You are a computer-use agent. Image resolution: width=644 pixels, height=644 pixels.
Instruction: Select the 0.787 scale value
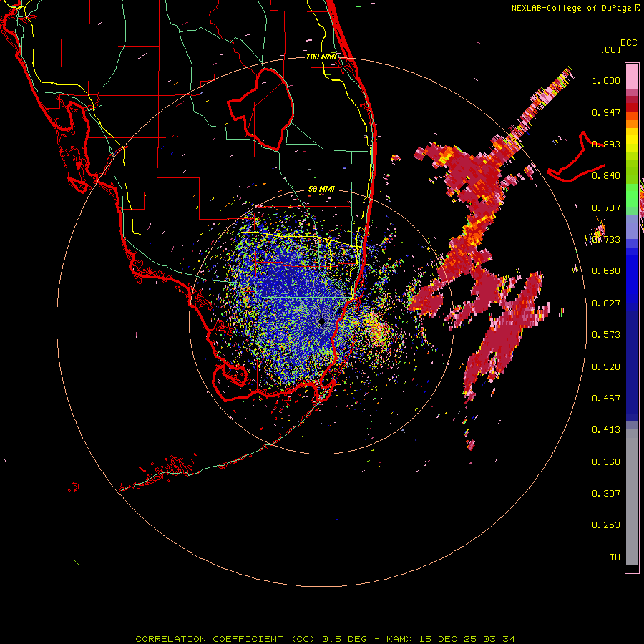pos(606,208)
